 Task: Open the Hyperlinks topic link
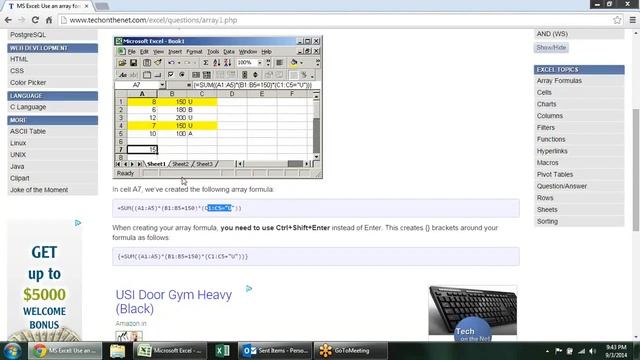pyautogui.click(x=552, y=151)
